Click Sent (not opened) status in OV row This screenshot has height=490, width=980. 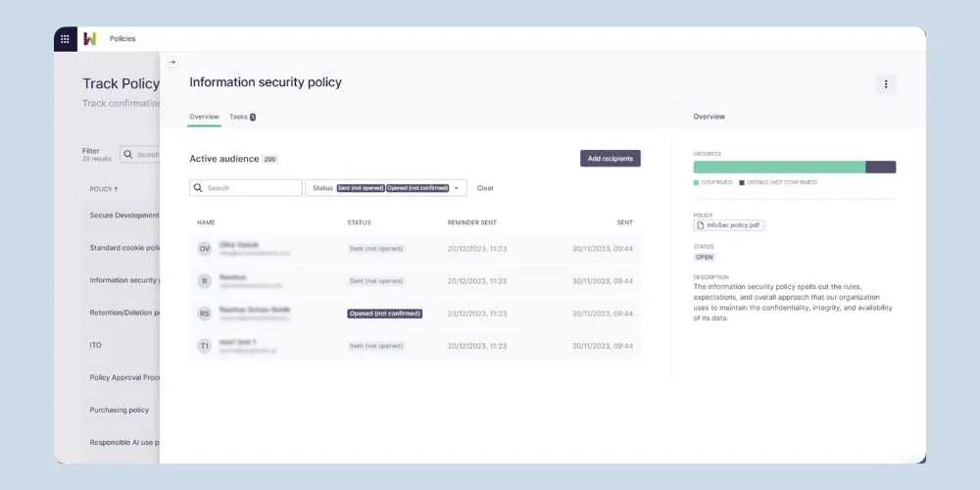(376, 249)
